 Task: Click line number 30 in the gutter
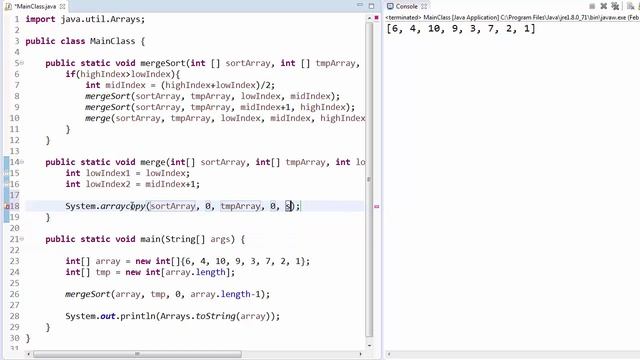tap(15, 338)
